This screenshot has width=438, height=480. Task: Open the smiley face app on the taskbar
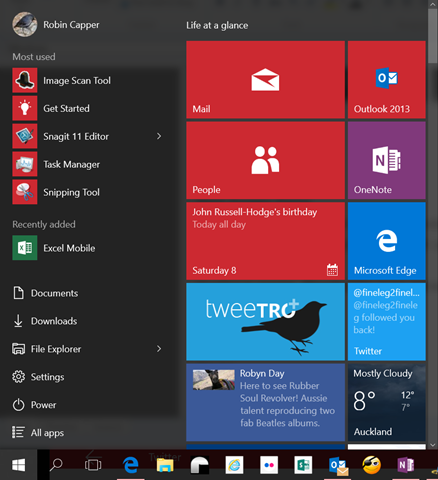(372, 465)
